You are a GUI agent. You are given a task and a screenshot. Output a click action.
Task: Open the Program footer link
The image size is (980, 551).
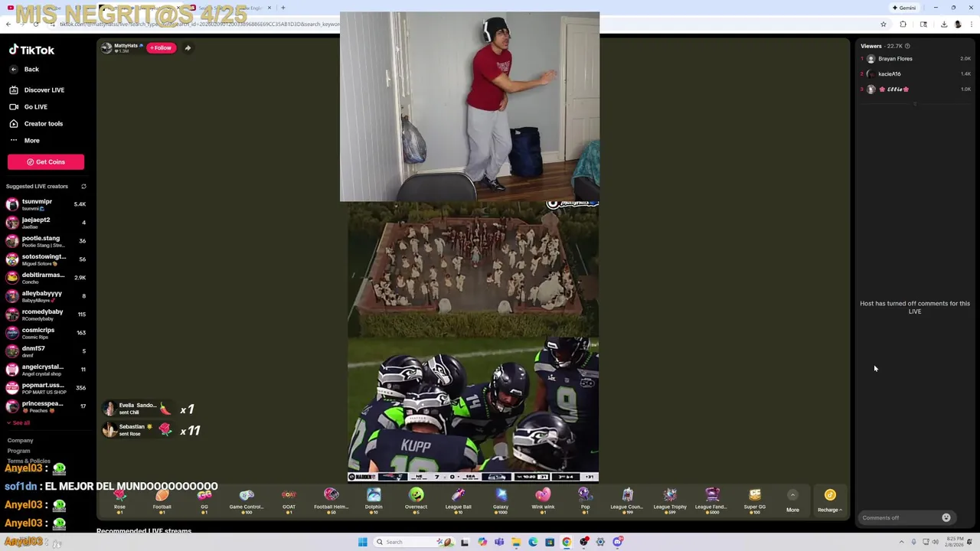18,451
